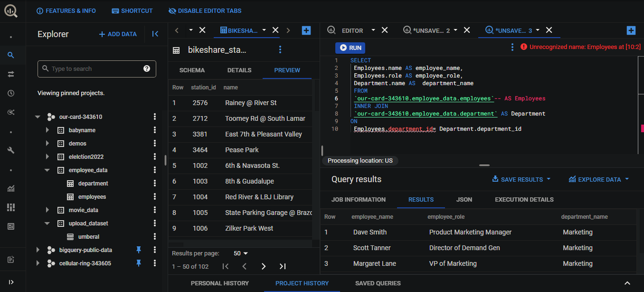Expand the demos dataset
The height and width of the screenshot is (292, 644).
tap(47, 144)
